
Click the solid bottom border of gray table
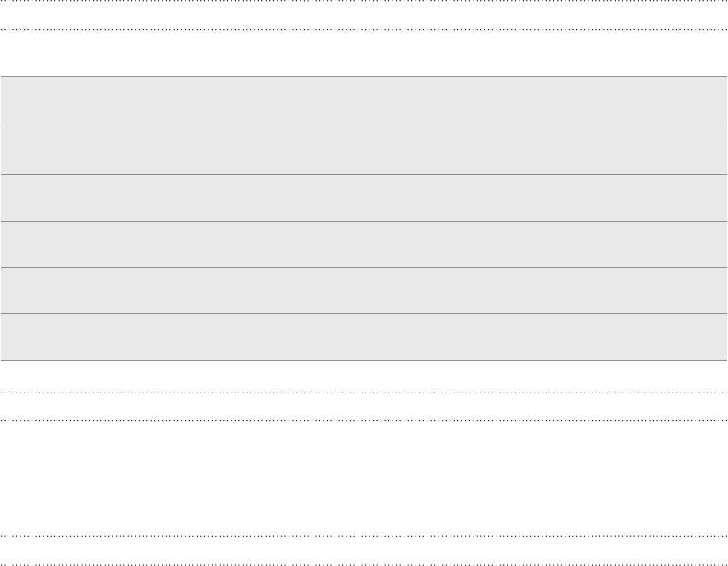pyautogui.click(x=364, y=361)
